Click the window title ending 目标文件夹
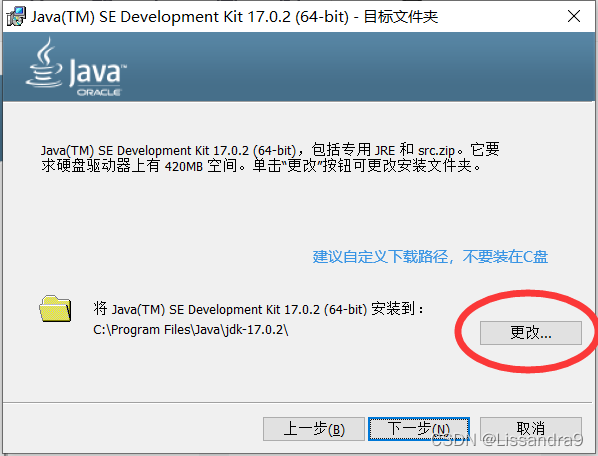 (235, 17)
